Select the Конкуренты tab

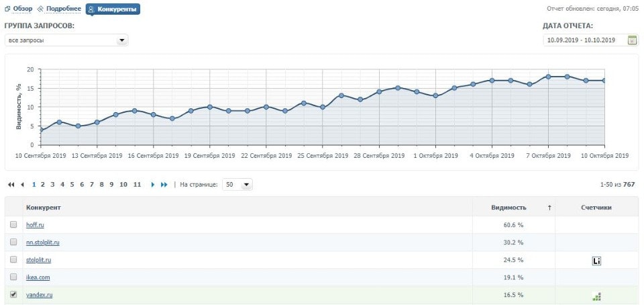point(113,9)
